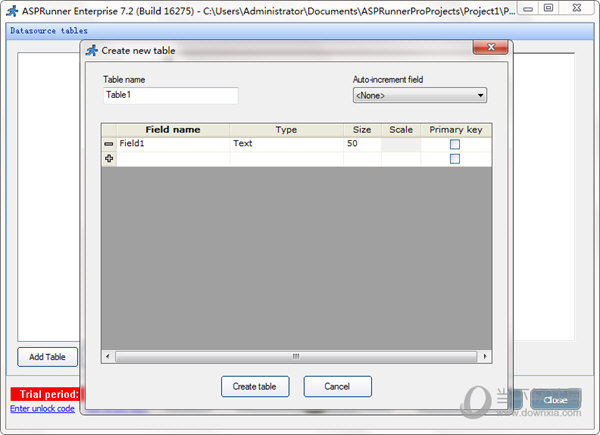The width and height of the screenshot is (600, 435).
Task: Check Primary key in the empty new row
Action: (455, 159)
